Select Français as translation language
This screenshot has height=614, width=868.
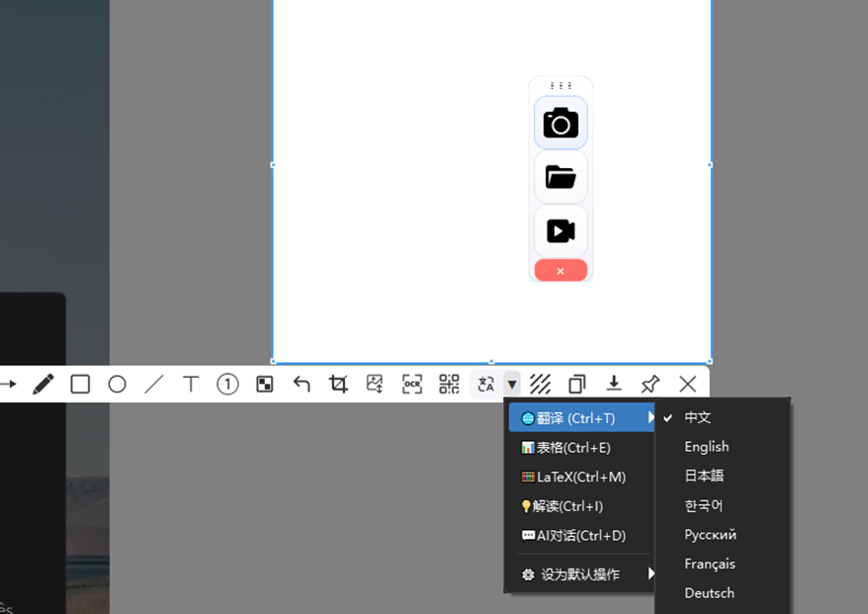tap(723, 565)
